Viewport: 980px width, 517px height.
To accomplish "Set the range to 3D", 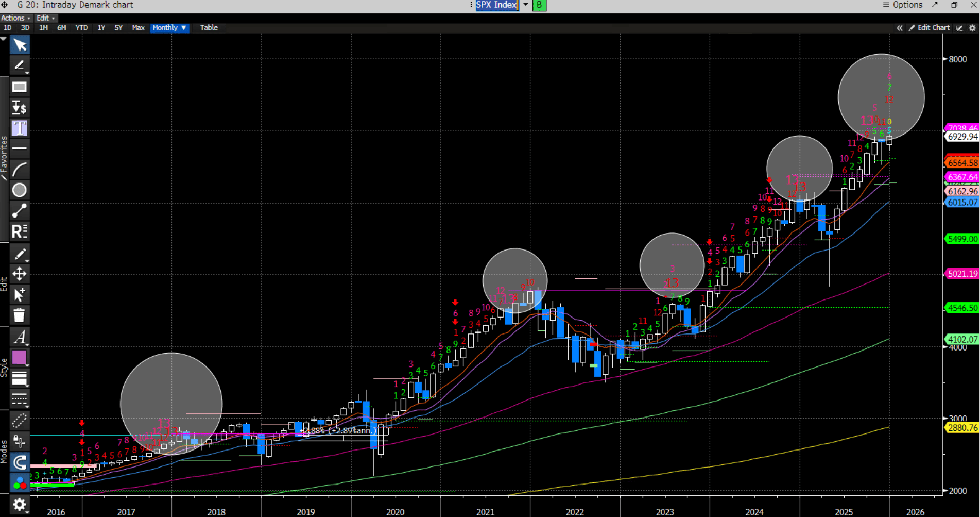I will [x=25, y=28].
